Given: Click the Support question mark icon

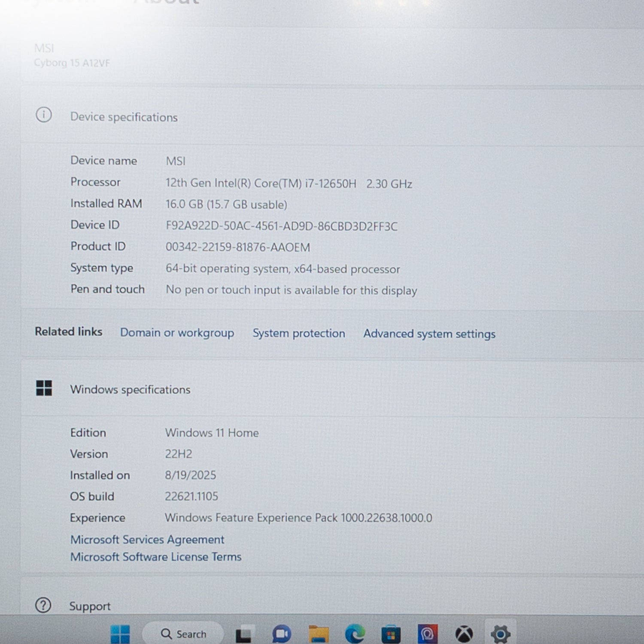Looking at the screenshot, I should pyautogui.click(x=43, y=605).
